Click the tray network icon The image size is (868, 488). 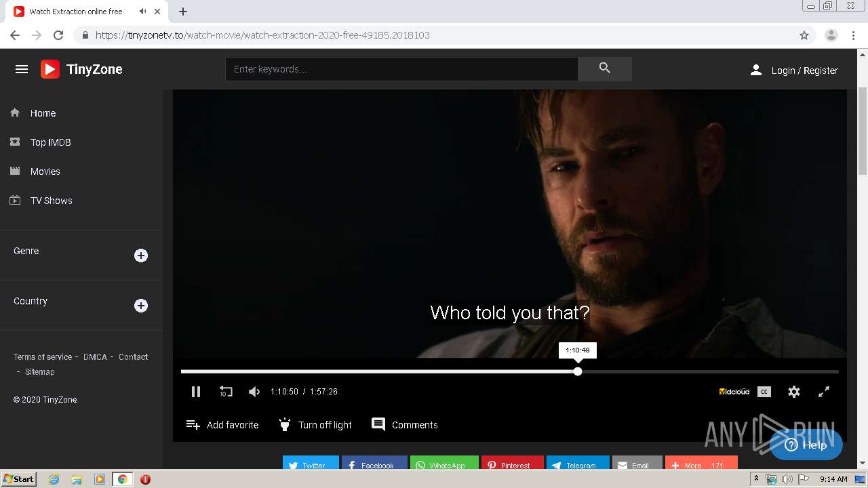(771, 479)
